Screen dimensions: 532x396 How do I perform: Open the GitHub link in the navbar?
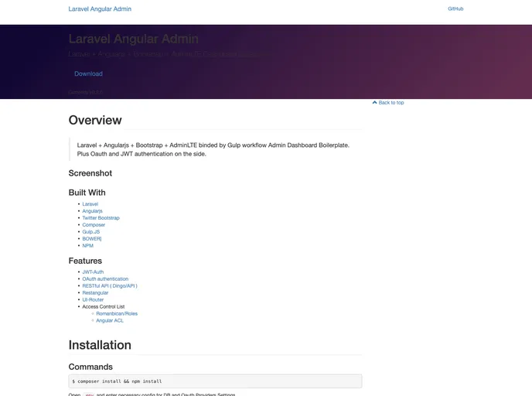point(455,9)
